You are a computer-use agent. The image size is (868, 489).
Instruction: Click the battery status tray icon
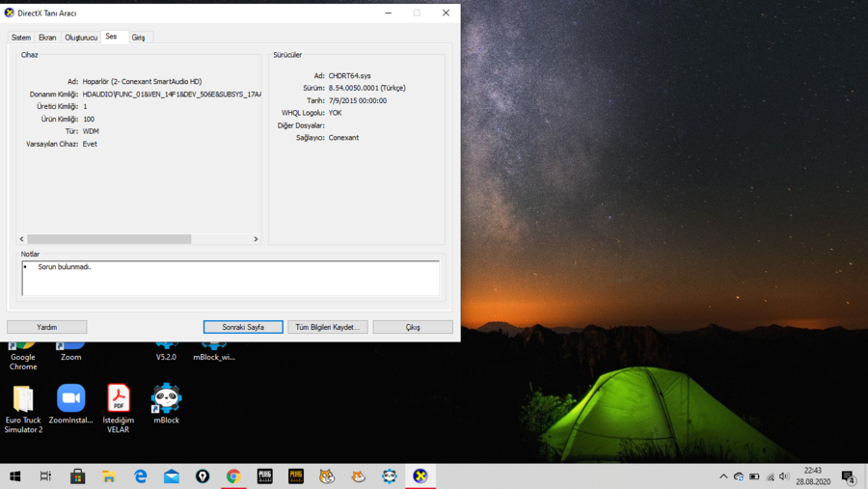pos(754,476)
